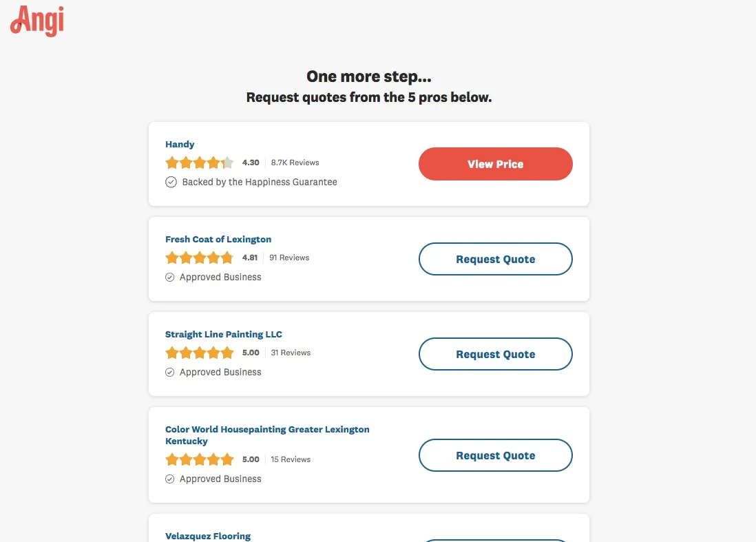Click the fifth star of Fresh Coat's rating
The width and height of the screenshot is (756, 542).
[x=227, y=258]
